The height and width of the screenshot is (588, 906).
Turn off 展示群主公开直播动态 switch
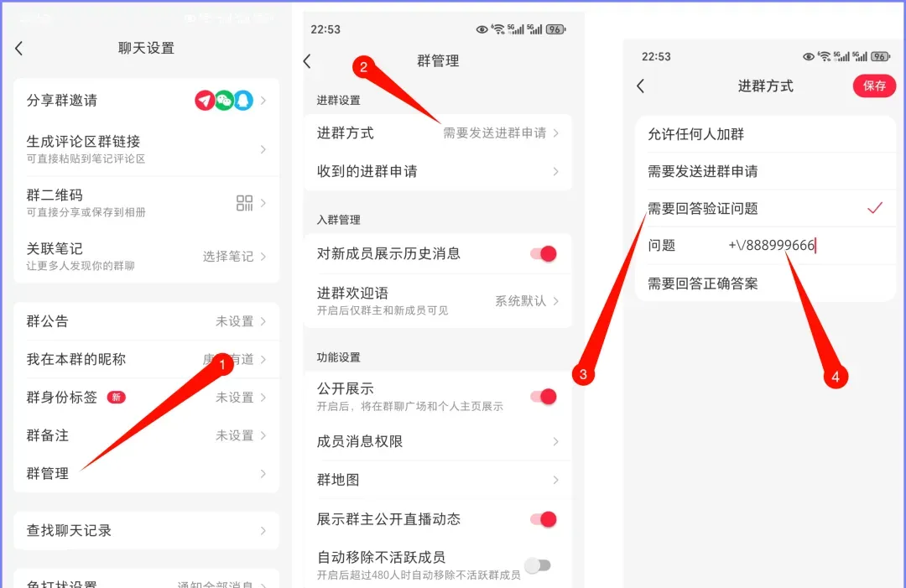(543, 519)
